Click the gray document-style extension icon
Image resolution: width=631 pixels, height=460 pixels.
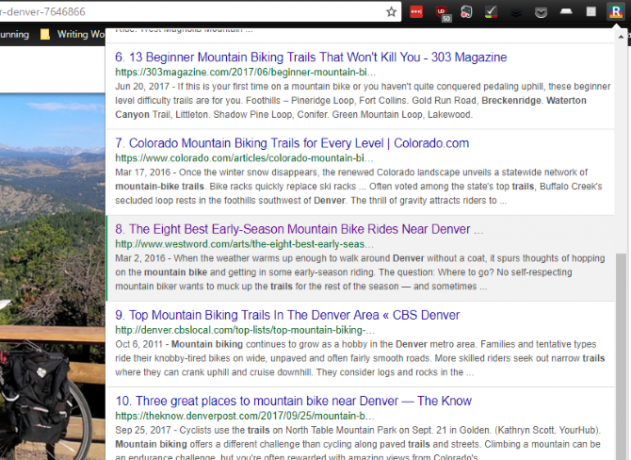591,12
